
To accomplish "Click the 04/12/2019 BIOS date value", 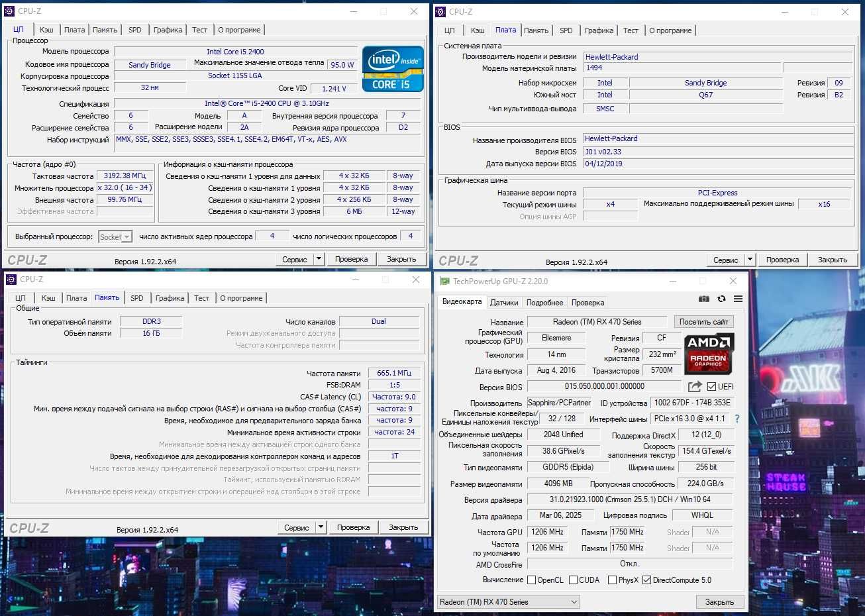I will tap(717, 164).
